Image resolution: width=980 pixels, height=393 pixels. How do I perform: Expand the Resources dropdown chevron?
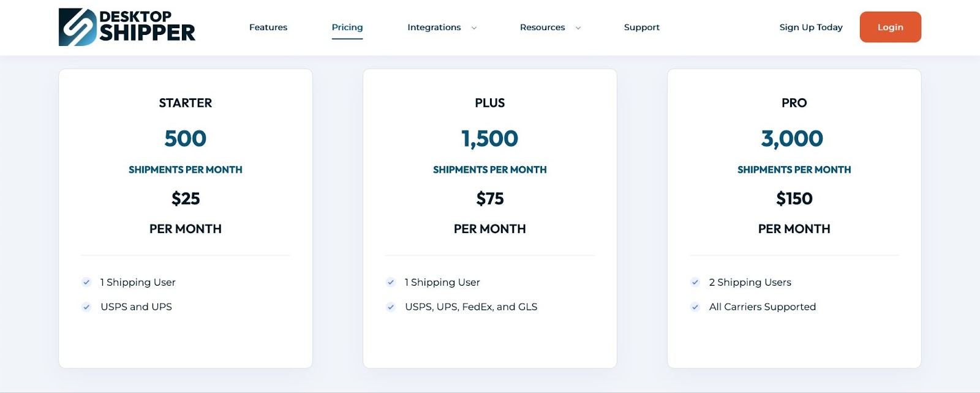(578, 28)
